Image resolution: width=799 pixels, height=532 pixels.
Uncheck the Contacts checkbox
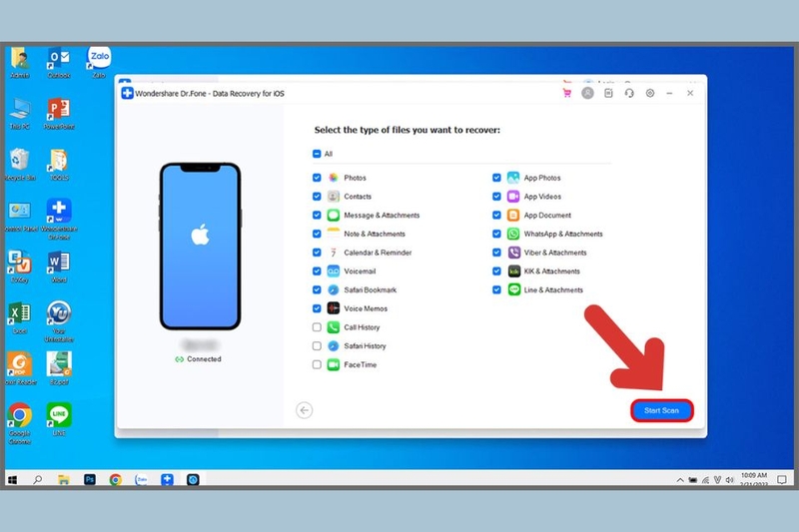pyautogui.click(x=317, y=197)
